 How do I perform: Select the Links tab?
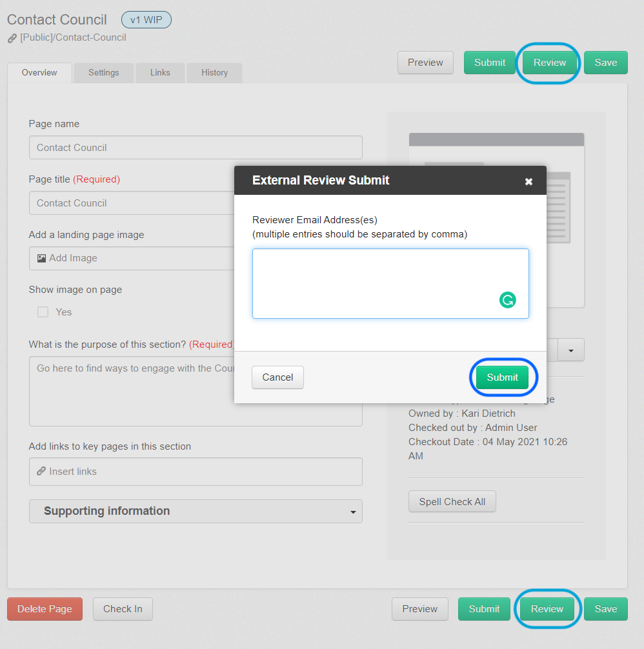point(160,73)
